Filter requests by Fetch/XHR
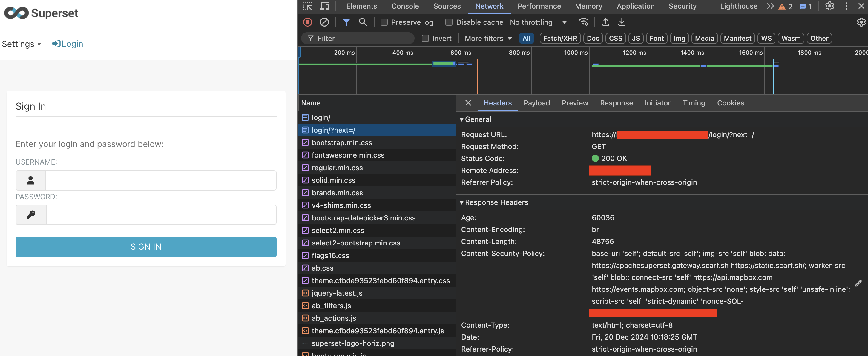 [x=560, y=39]
